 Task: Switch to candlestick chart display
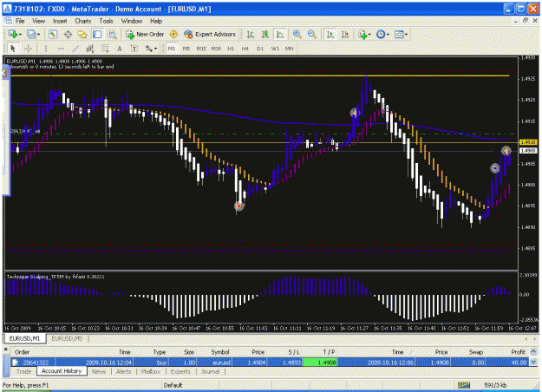(x=265, y=34)
